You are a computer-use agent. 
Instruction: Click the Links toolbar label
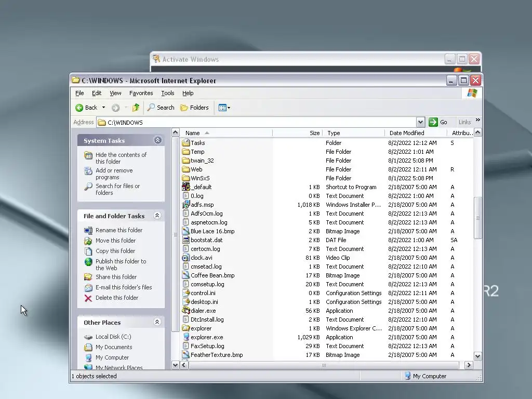click(x=464, y=122)
